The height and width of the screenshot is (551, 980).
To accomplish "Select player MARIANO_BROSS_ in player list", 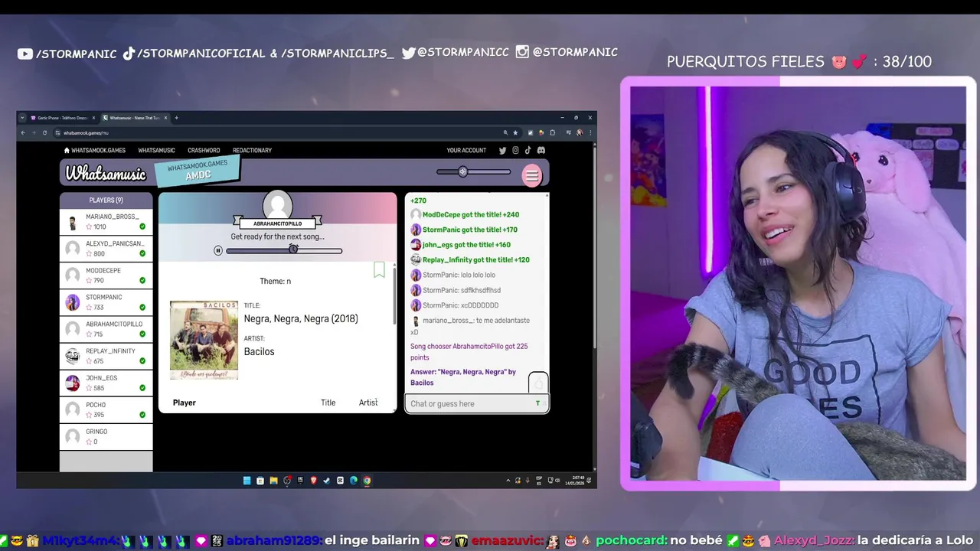I will pos(106,222).
